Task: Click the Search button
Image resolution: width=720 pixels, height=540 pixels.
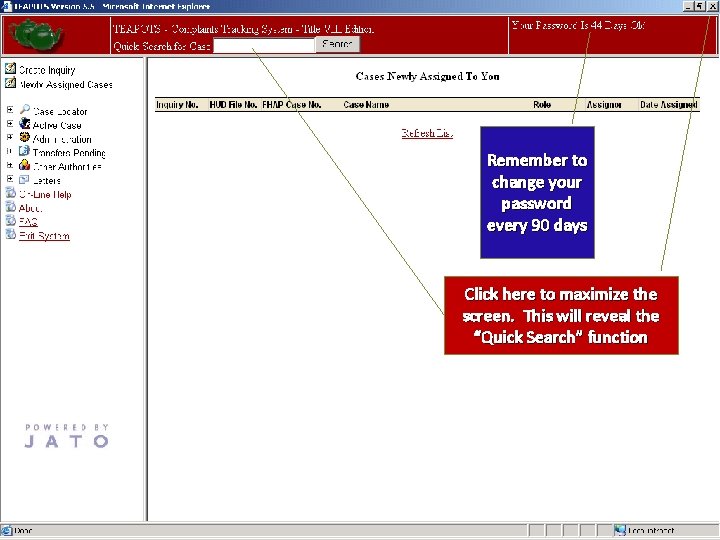Action: [x=338, y=44]
